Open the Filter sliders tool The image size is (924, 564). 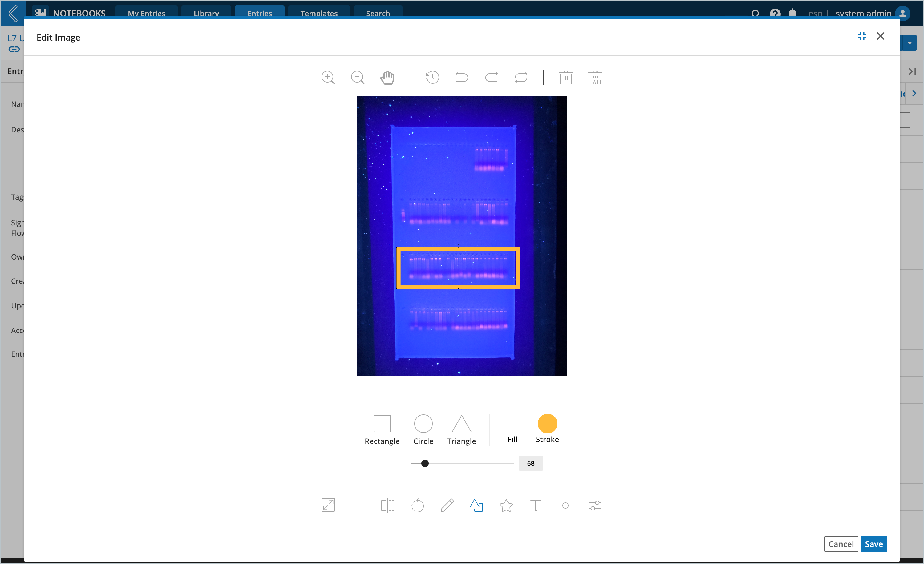coord(595,506)
